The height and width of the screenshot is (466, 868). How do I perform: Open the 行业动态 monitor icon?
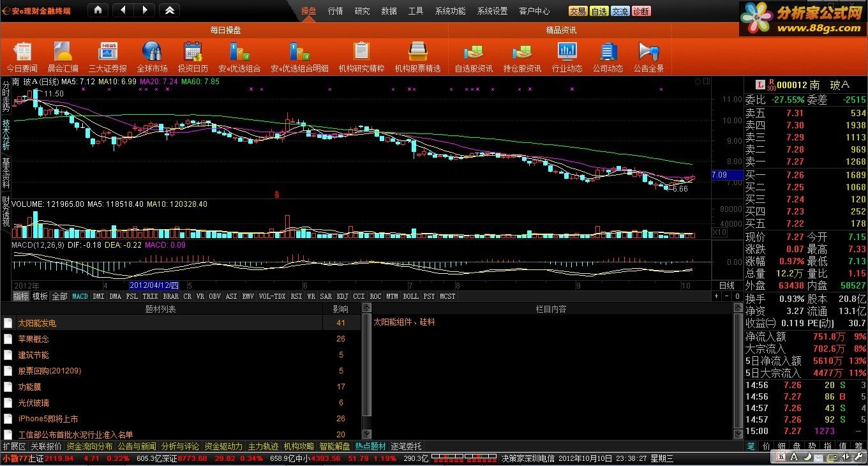click(567, 52)
